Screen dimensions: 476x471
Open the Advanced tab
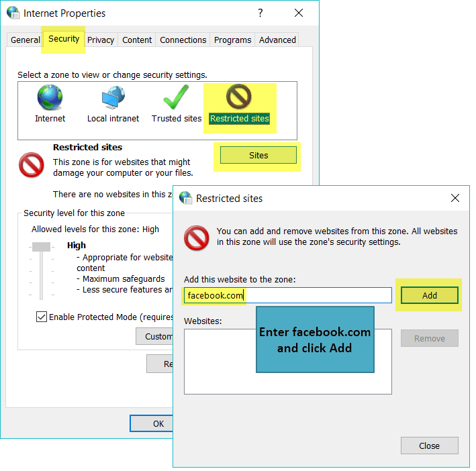coord(277,40)
